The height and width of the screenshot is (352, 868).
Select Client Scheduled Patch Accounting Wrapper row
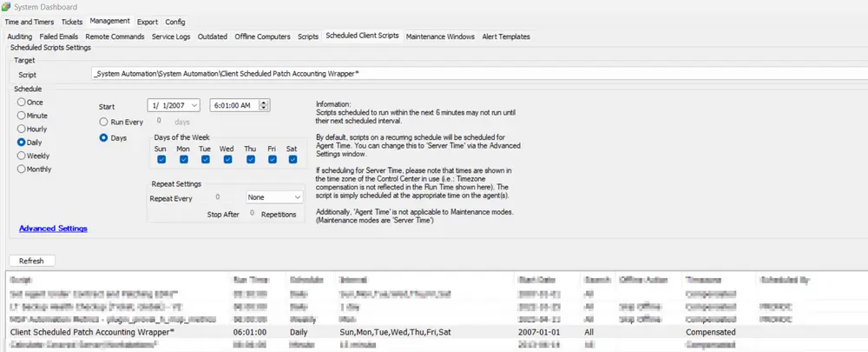pos(437,331)
